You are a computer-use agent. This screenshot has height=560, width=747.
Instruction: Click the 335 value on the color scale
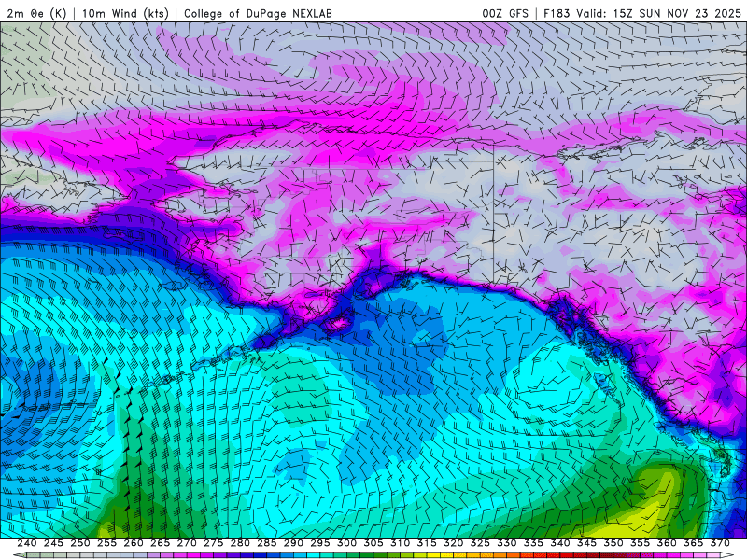(533, 543)
